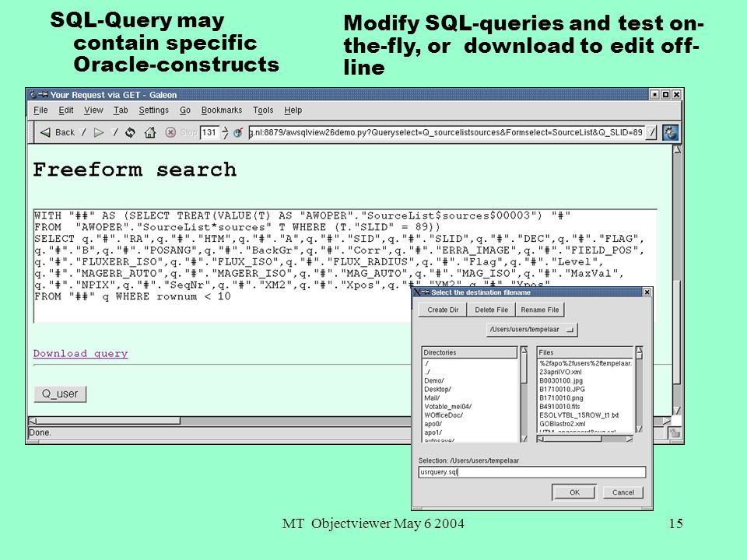Click Create Dir in file dialog
This screenshot has height=560, width=747.
tap(443, 310)
